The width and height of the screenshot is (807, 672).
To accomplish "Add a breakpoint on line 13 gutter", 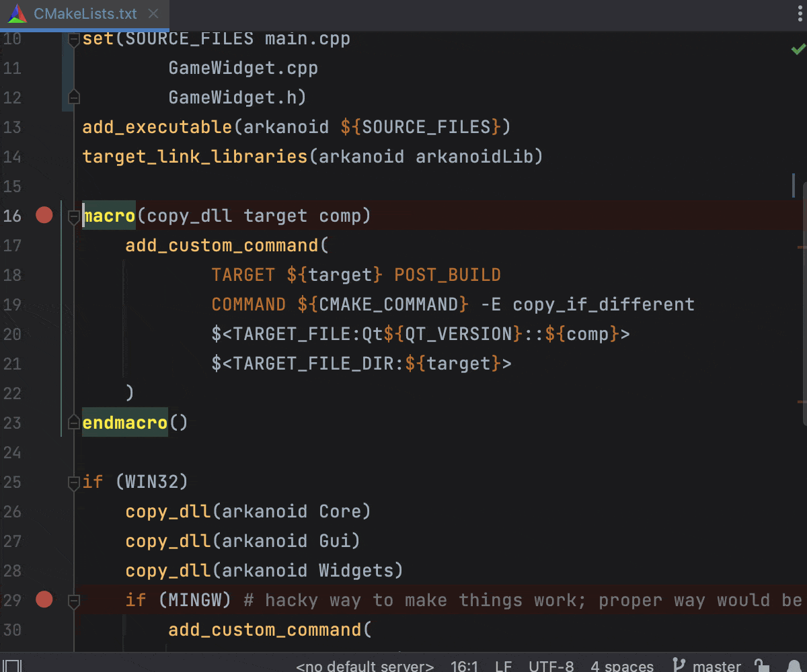I will 44,127.
